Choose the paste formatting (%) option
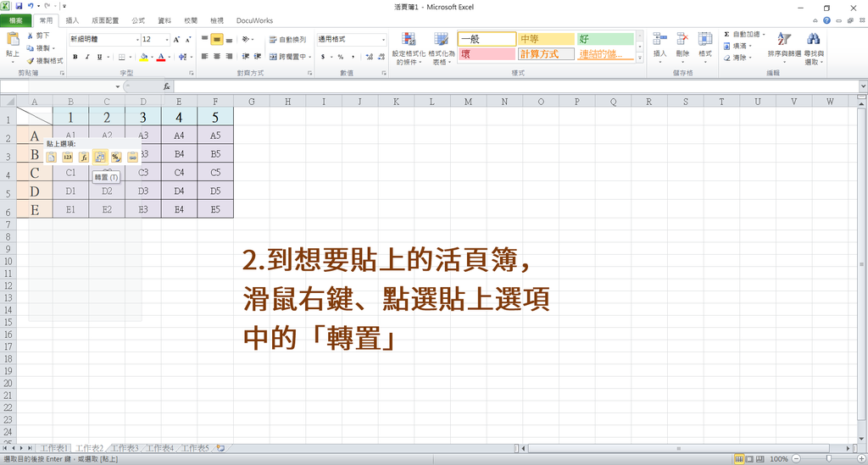The width and height of the screenshot is (868, 465). [x=116, y=158]
